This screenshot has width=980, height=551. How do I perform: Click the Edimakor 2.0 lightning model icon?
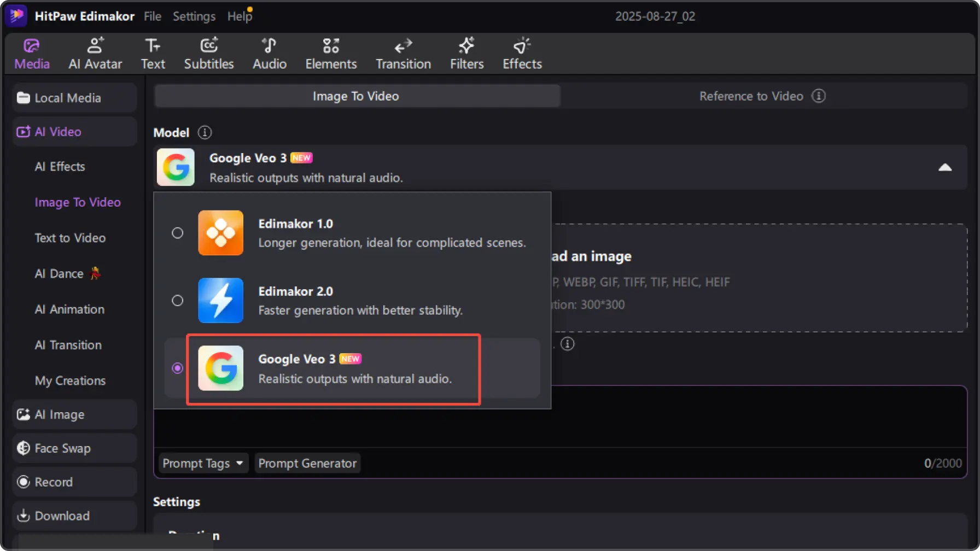220,301
